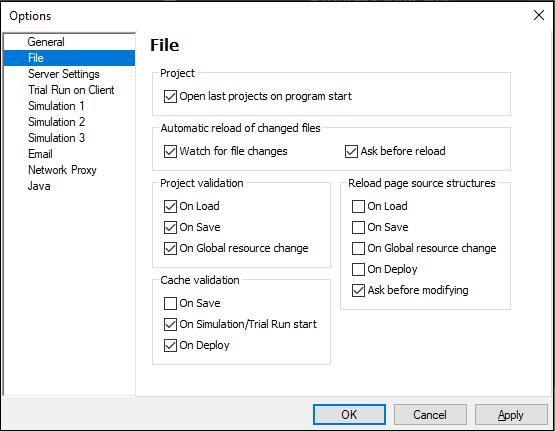Open Simulation 1 settings

coord(56,106)
